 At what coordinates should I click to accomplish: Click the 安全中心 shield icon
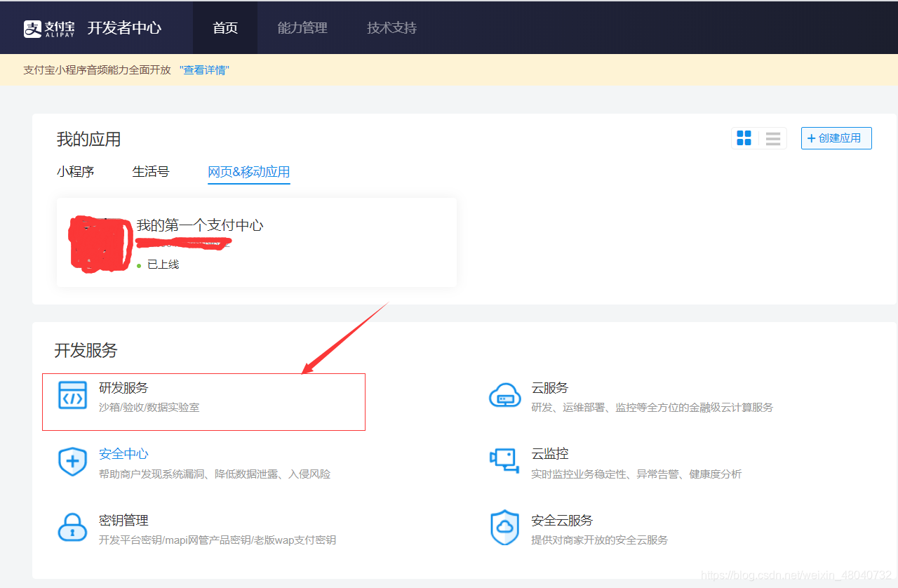click(x=72, y=462)
